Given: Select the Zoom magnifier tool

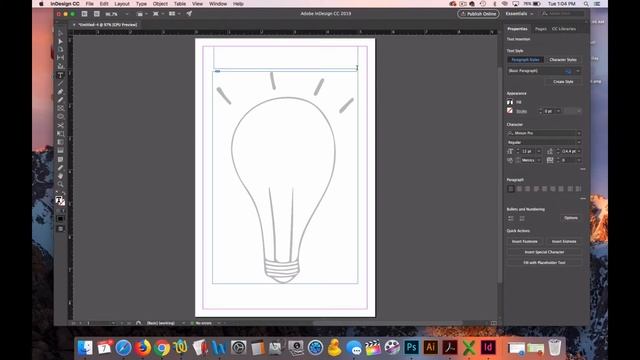Looking at the screenshot, I should pyautogui.click(x=60, y=184).
